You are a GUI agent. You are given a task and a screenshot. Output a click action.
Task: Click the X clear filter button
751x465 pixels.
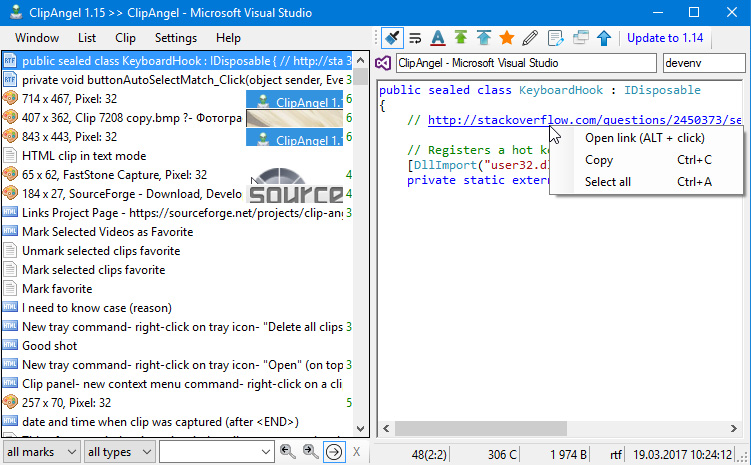pyautogui.click(x=357, y=452)
